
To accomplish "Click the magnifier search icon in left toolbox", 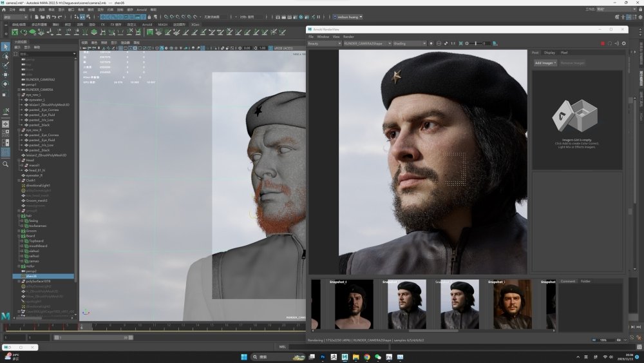I will [5, 164].
